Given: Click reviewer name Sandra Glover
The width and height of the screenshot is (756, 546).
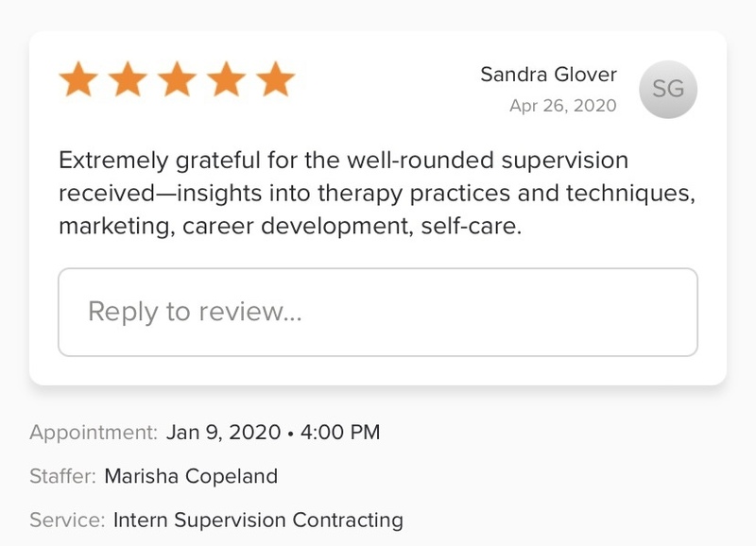Looking at the screenshot, I should 548,74.
